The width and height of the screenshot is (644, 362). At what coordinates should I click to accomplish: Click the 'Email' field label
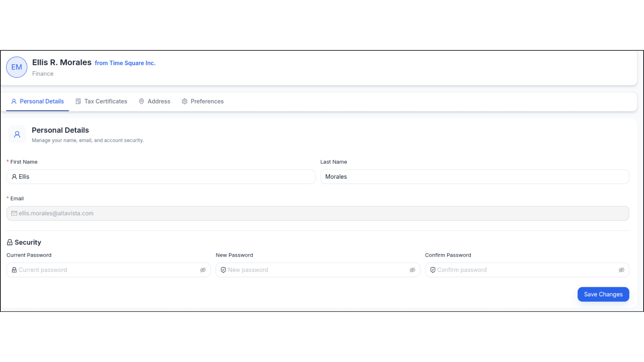coord(17,198)
